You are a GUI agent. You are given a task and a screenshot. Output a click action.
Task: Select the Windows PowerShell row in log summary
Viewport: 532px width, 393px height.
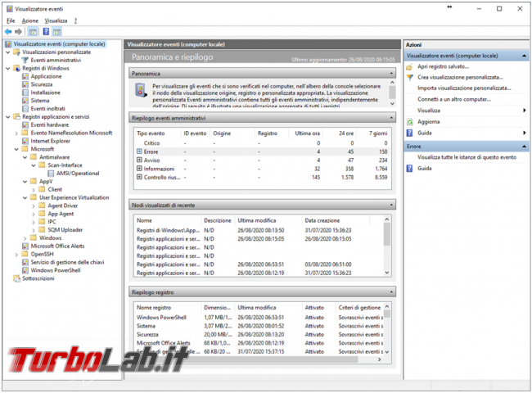(259, 318)
